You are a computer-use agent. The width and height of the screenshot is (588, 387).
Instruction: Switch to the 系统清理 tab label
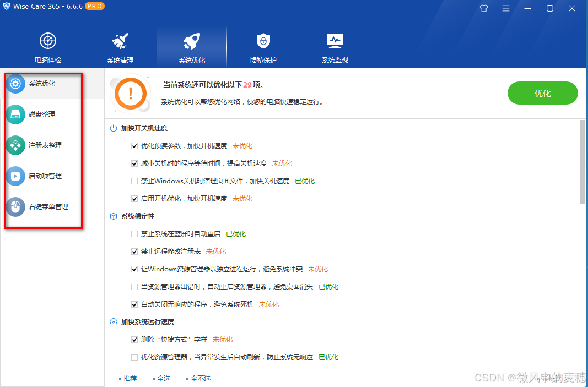[x=120, y=60]
